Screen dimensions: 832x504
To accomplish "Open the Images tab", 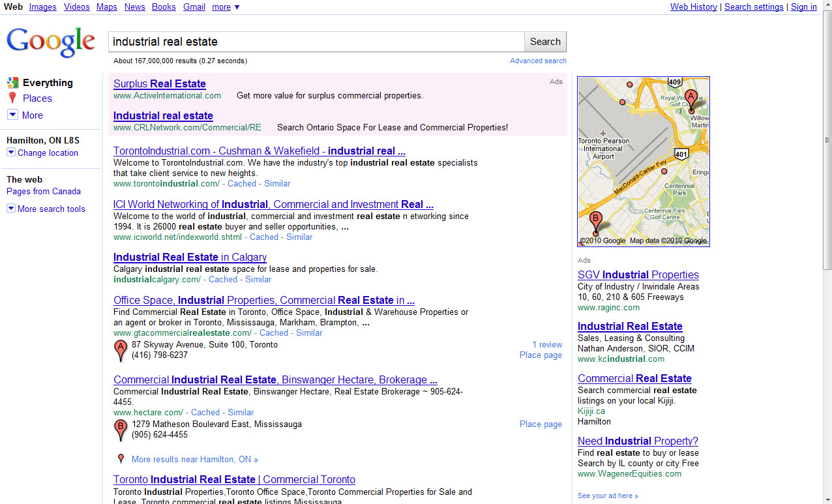I will click(42, 7).
